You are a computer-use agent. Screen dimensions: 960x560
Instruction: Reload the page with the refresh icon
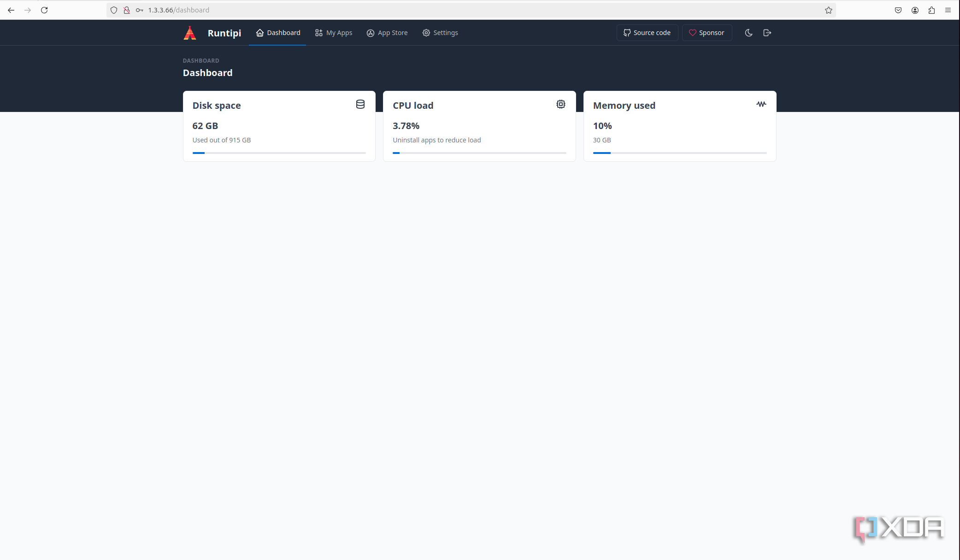44,10
